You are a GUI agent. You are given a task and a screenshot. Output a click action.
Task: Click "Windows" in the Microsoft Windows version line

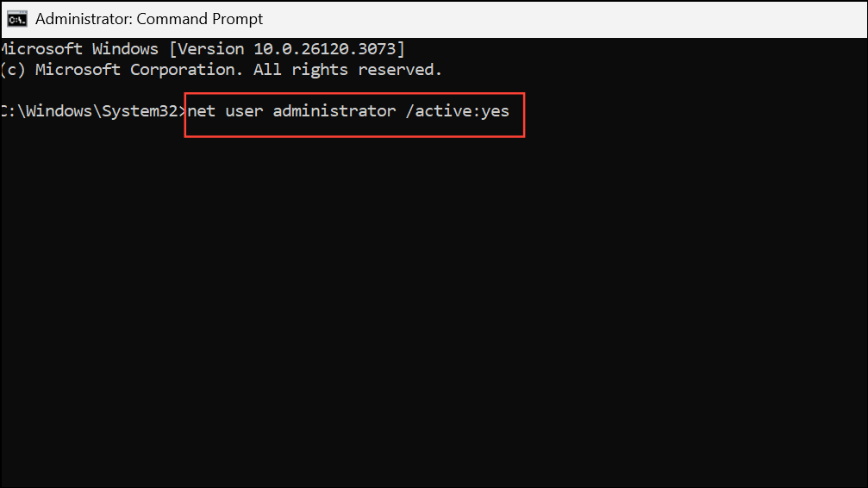[125, 49]
